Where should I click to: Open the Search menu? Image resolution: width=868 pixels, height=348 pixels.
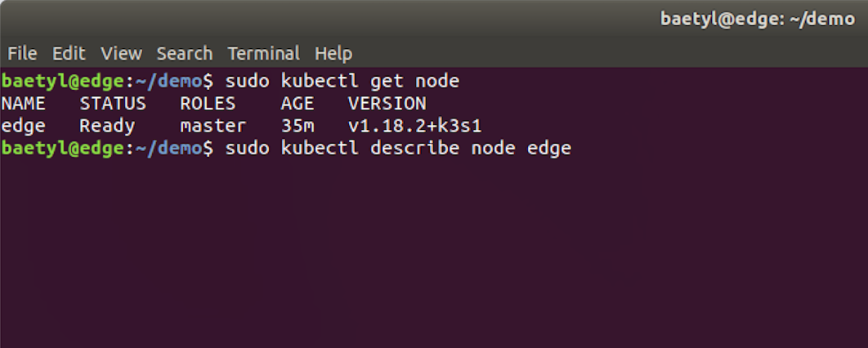(185, 54)
